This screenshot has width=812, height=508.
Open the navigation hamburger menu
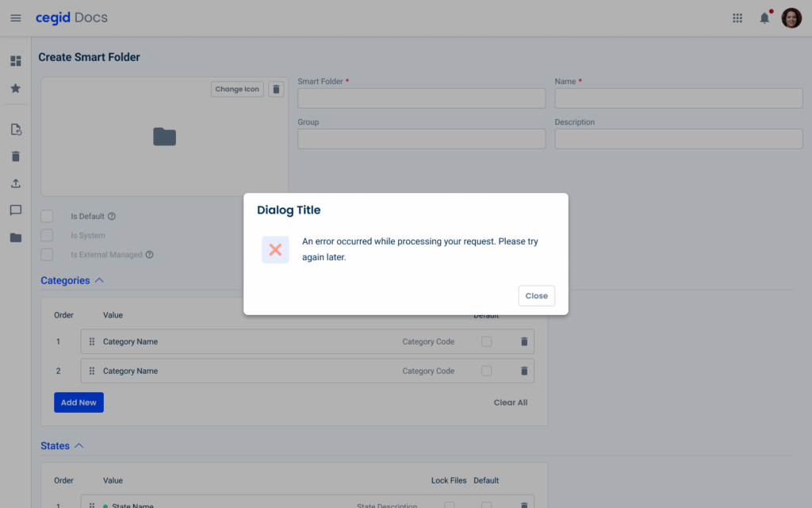(x=15, y=17)
